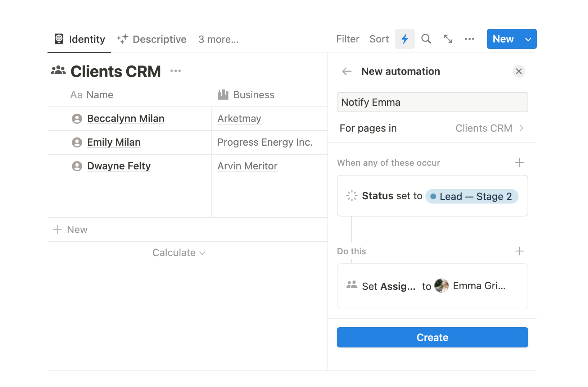
Task: Select the Lead — Stage 2 status tag
Action: pyautogui.click(x=471, y=196)
